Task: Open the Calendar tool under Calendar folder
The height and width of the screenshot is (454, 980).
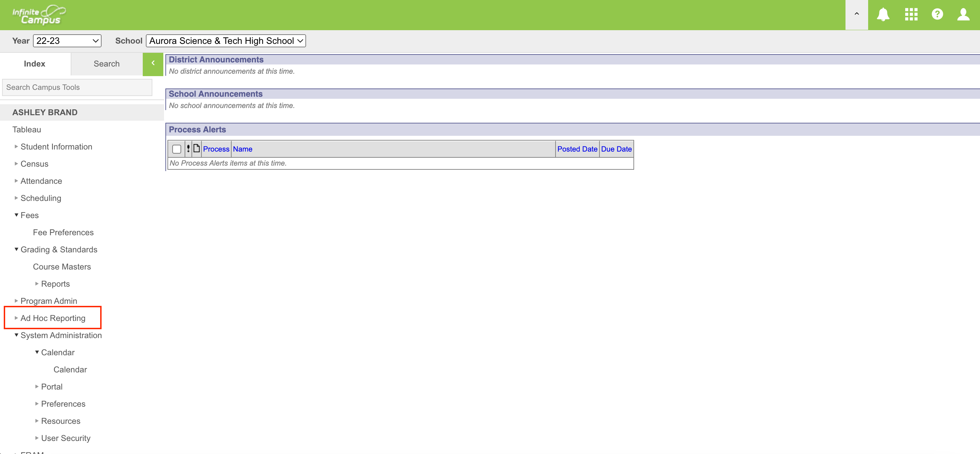Action: pyautogui.click(x=70, y=369)
